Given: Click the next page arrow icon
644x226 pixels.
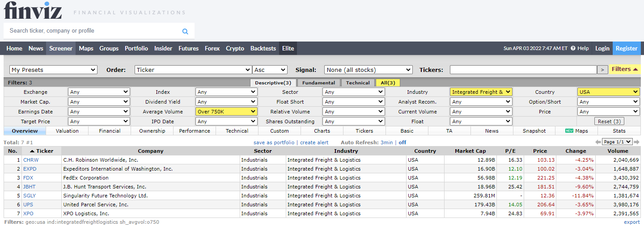Looking at the screenshot, I should coord(637,142).
